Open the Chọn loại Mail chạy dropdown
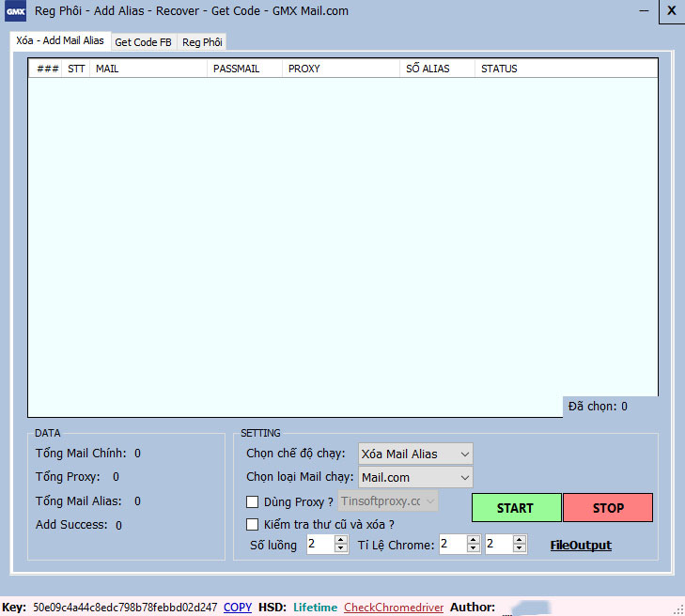 coord(415,478)
